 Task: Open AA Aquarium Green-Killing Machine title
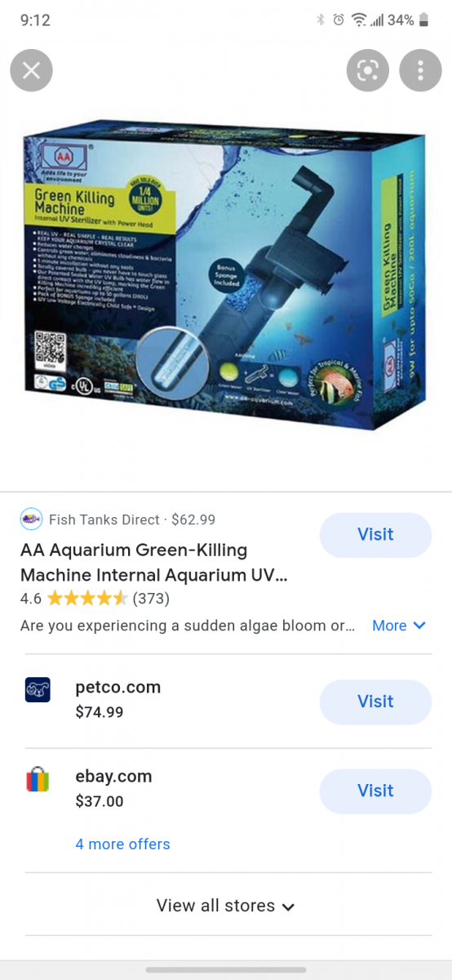(153, 563)
